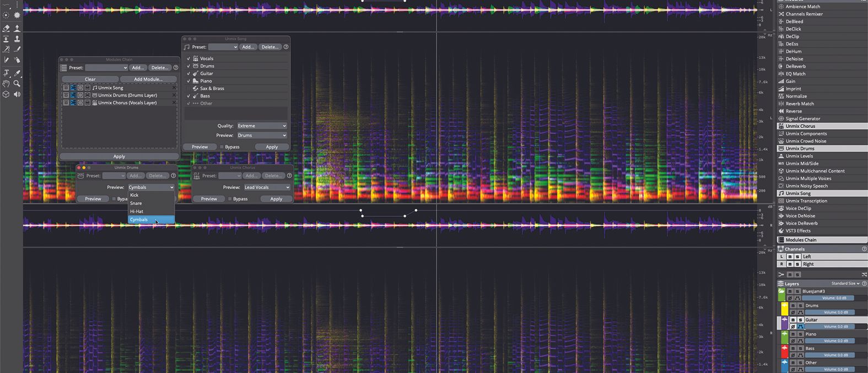Open Channels Remixer module
The image size is (868, 373).
(x=822, y=14)
